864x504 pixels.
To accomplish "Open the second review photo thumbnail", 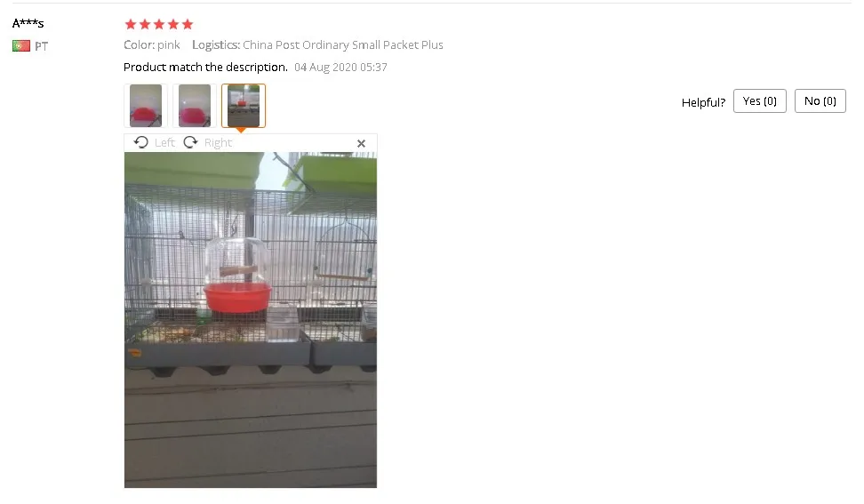I will point(194,106).
